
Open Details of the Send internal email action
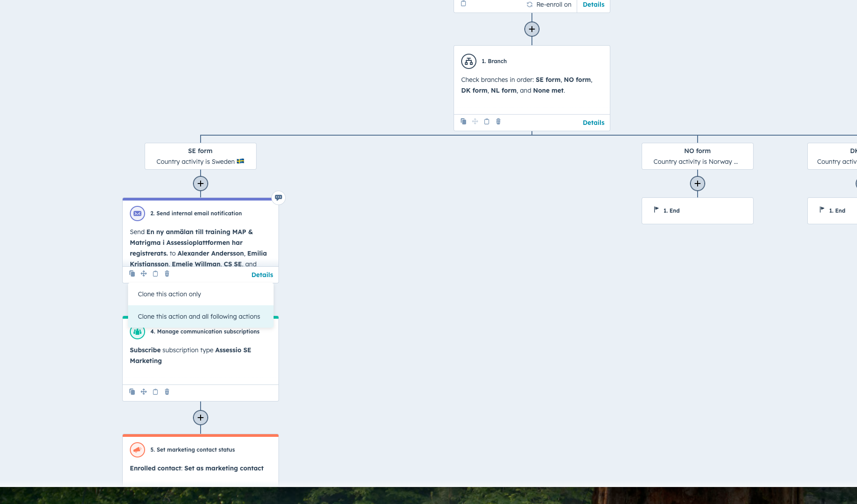tap(262, 275)
